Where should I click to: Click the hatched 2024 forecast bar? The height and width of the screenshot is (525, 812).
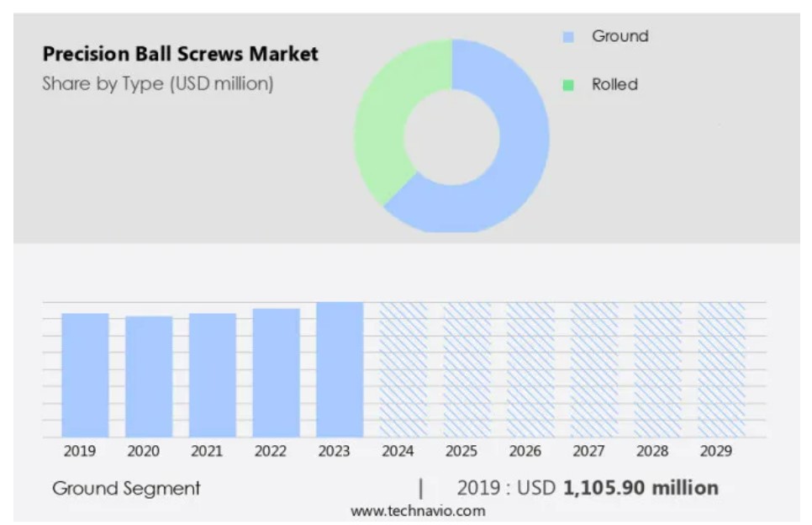(x=403, y=369)
